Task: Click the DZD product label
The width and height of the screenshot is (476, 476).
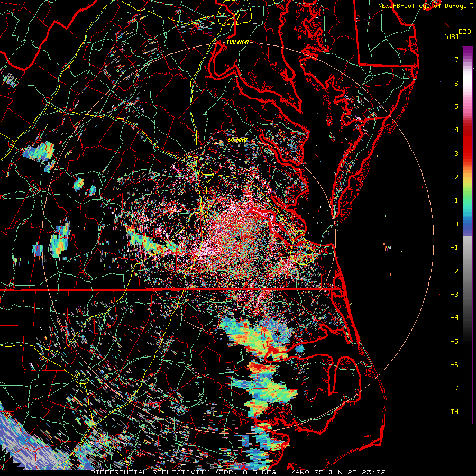Action: (464, 32)
